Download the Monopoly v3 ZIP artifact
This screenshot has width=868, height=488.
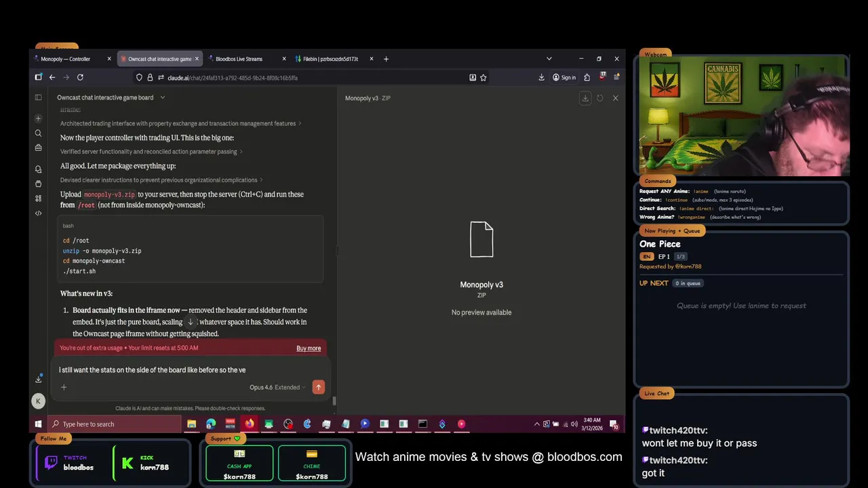(585, 98)
